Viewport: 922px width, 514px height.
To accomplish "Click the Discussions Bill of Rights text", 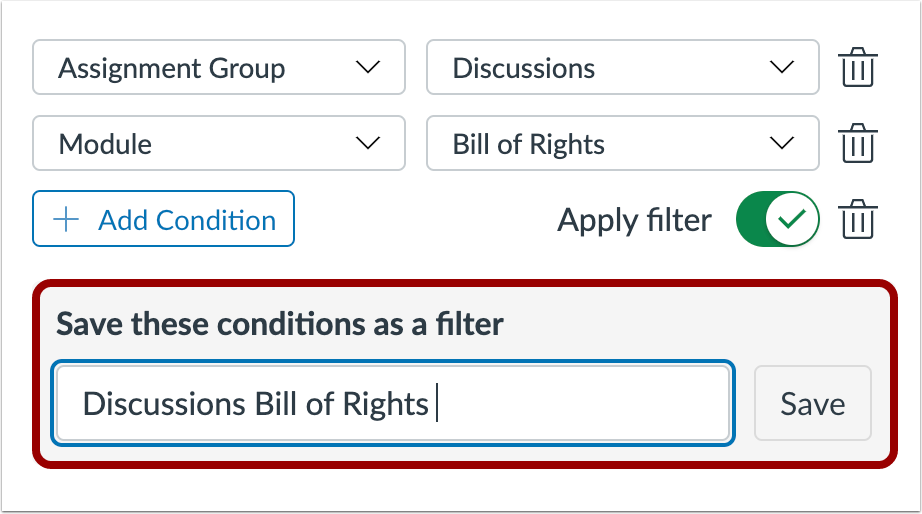I will click(255, 404).
